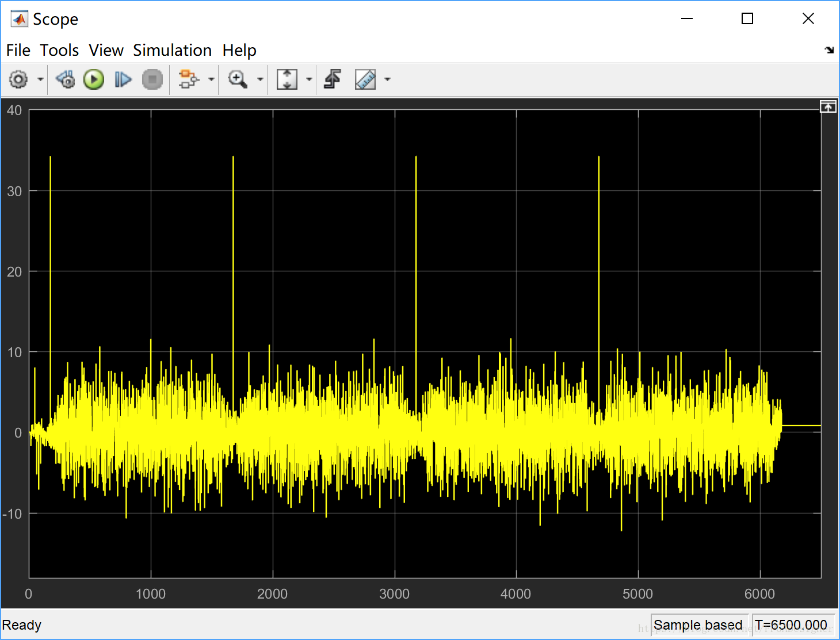Open the View menu

[x=106, y=51]
